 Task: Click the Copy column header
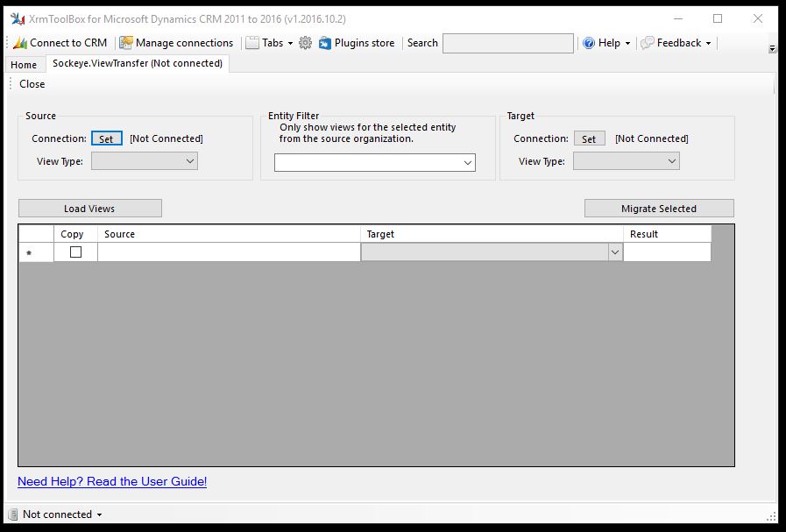click(x=75, y=234)
